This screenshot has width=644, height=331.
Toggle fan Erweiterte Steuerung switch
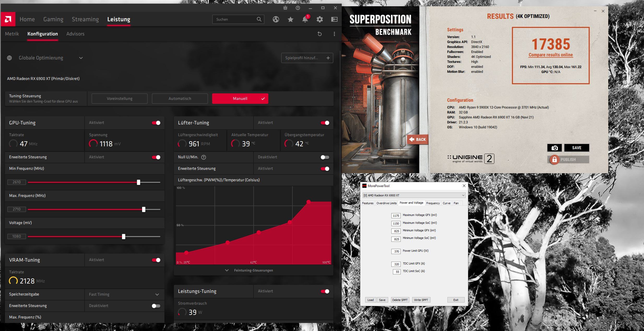[x=325, y=169]
